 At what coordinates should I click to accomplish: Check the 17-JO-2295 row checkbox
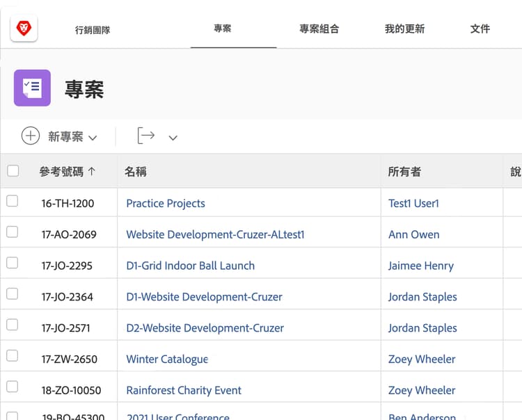(13, 263)
